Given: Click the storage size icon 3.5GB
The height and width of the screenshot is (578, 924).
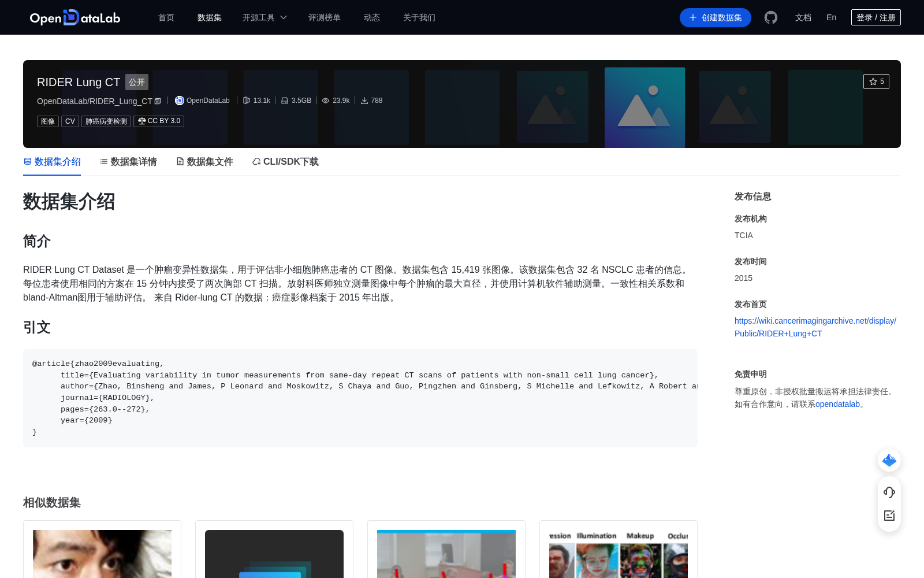Looking at the screenshot, I should coord(285,101).
